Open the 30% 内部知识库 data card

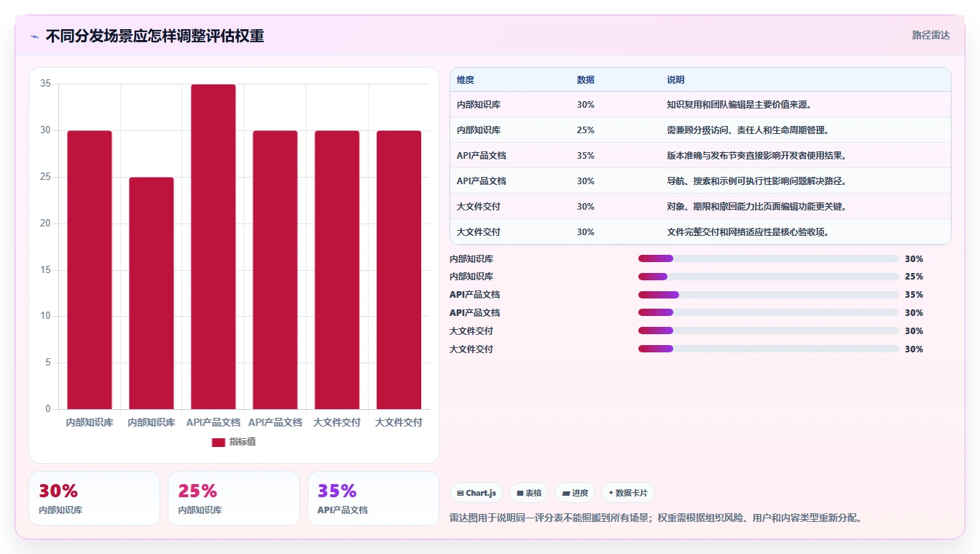[x=94, y=499]
